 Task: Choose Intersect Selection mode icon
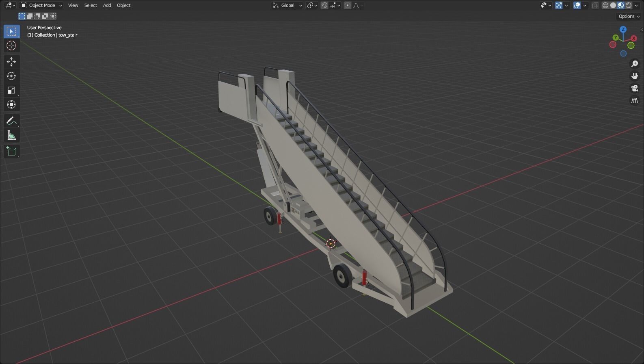53,16
